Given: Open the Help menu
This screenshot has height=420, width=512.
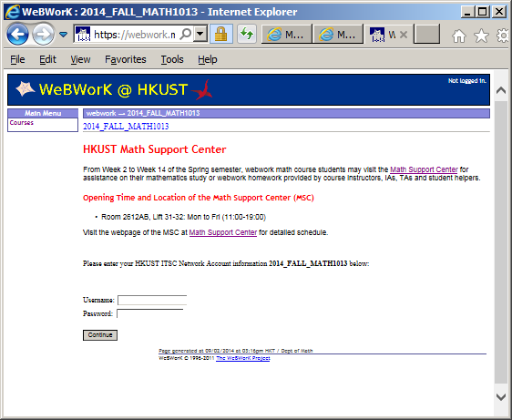Looking at the screenshot, I should pyautogui.click(x=208, y=59).
